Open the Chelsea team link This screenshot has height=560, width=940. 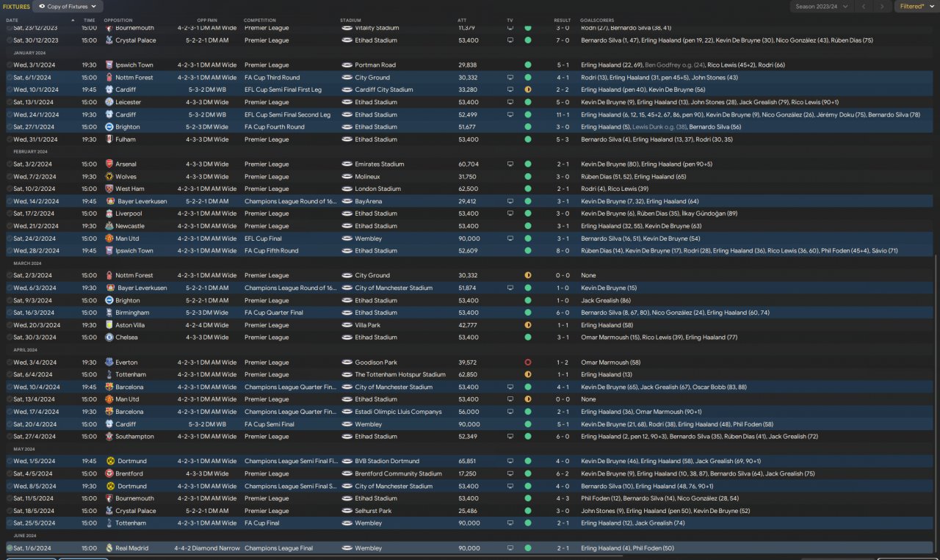[127, 338]
